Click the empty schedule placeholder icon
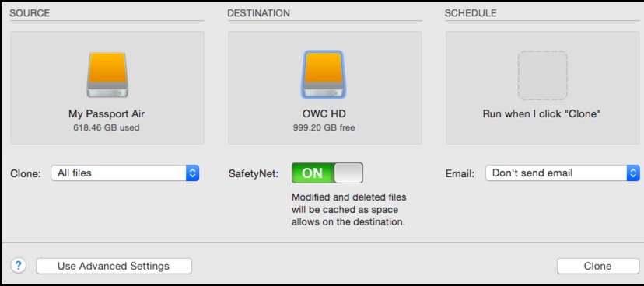 pos(543,75)
